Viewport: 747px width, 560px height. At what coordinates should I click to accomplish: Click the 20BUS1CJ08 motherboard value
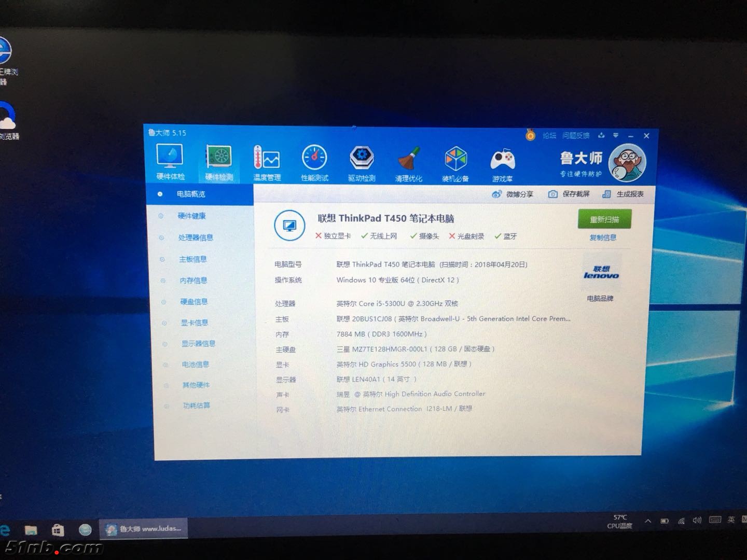453,318
